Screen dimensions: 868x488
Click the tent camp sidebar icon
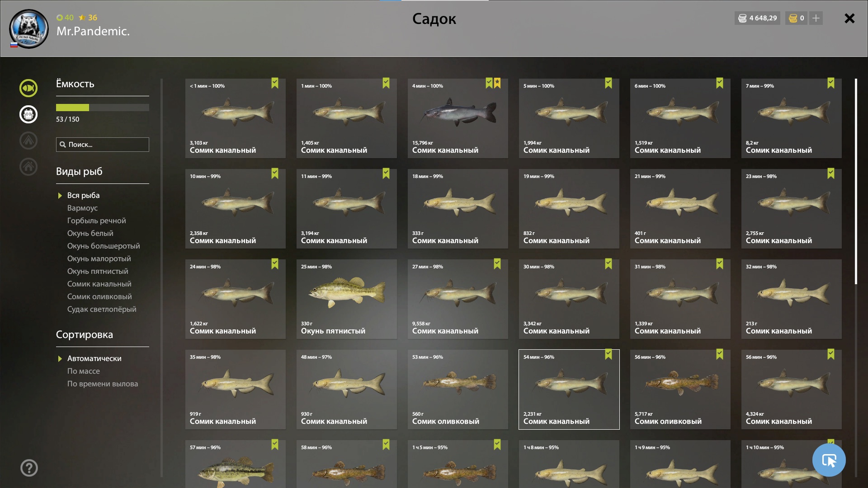28,141
